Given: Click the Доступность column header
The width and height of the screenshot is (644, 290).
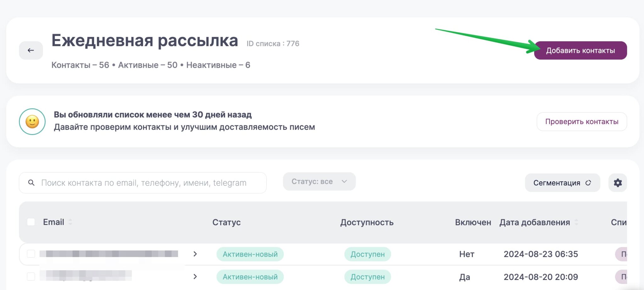Looking at the screenshot, I should (x=367, y=222).
